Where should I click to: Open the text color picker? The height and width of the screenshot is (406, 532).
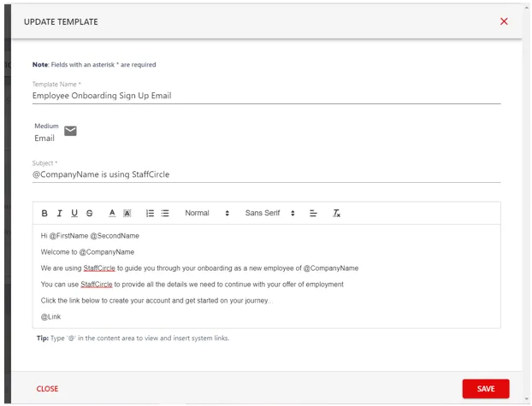[112, 214]
